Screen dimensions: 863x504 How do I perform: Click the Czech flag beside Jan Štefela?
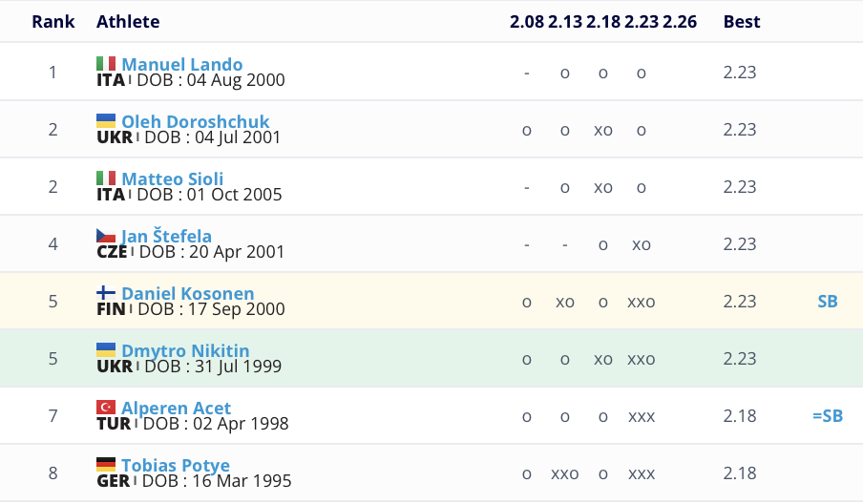pos(106,236)
